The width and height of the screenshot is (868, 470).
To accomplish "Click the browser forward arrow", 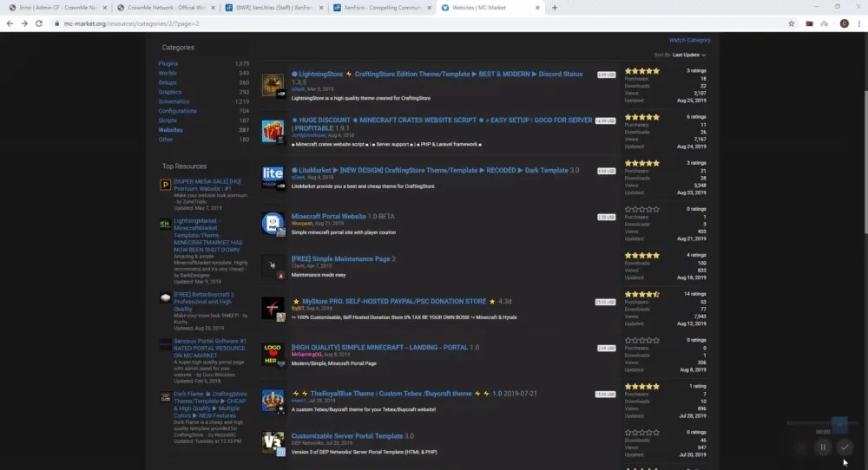I will pyautogui.click(x=24, y=23).
